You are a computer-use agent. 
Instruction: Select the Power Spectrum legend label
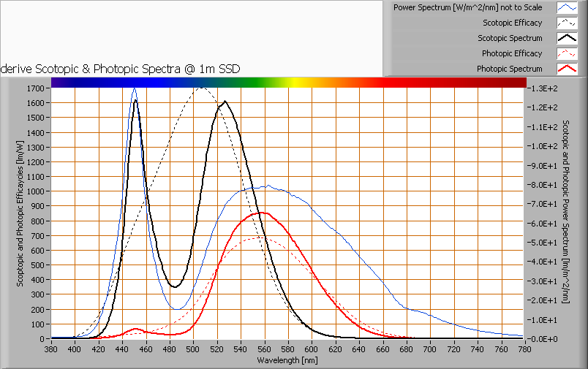(x=467, y=7)
